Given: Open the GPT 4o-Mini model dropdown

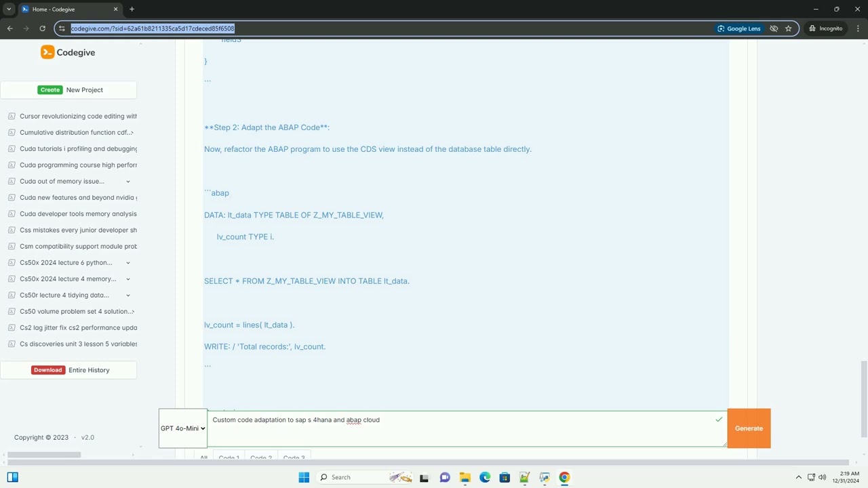Looking at the screenshot, I should 183,428.
